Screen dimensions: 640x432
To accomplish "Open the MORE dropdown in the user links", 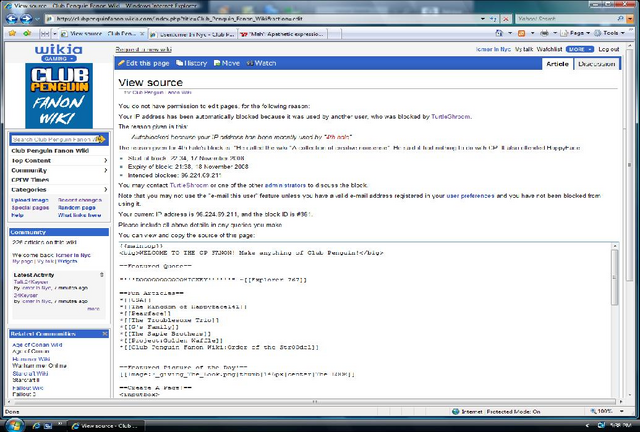I will click(580, 49).
